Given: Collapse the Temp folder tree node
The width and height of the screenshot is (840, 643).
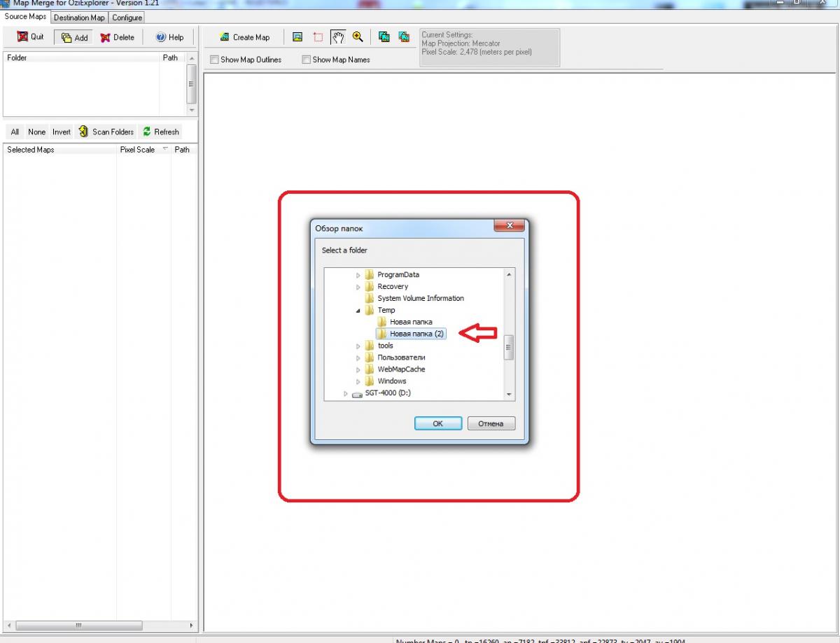Looking at the screenshot, I should [x=358, y=310].
